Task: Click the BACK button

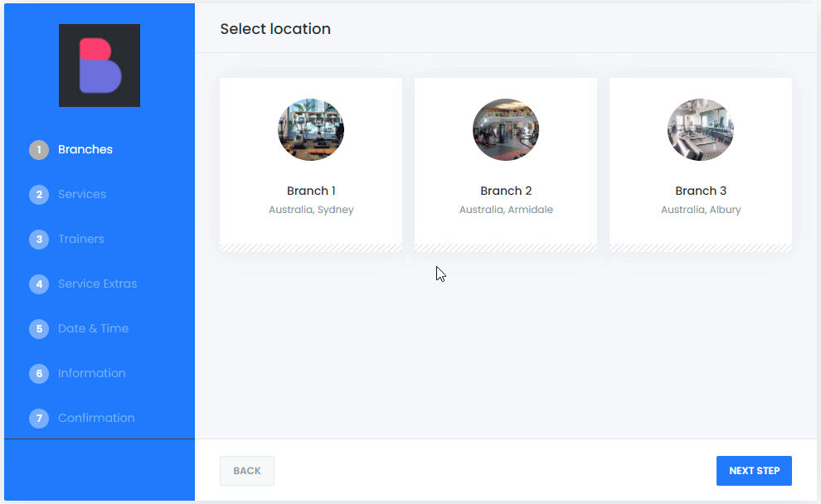Action: click(x=246, y=470)
